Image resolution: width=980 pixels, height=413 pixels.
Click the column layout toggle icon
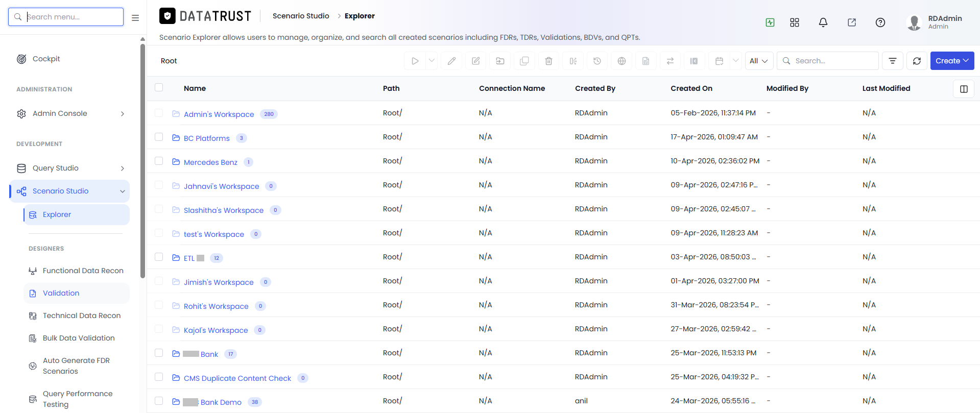[963, 89]
